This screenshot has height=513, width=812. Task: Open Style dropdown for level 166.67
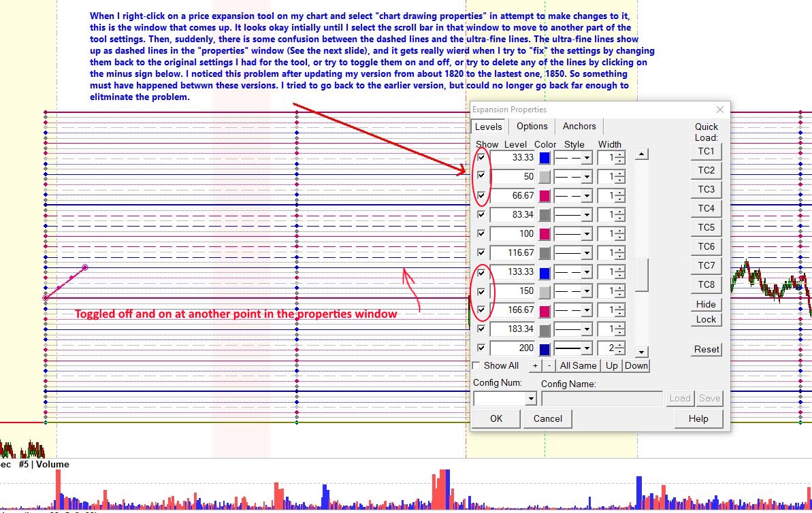click(587, 311)
